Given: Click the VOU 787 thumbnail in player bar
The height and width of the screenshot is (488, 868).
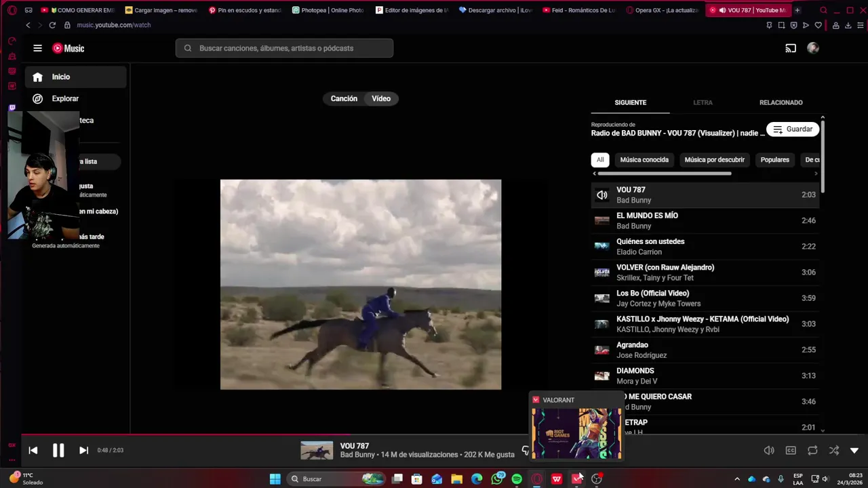Looking at the screenshot, I should [x=317, y=450].
